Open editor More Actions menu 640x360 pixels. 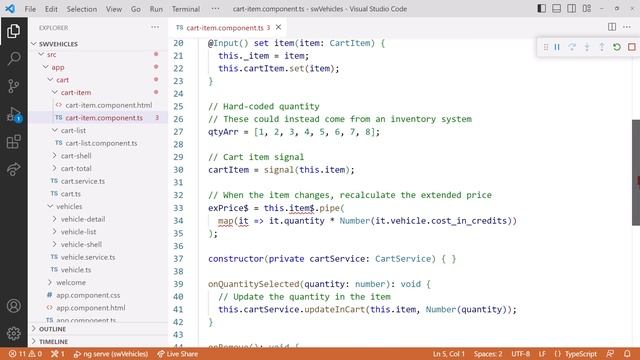627,27
